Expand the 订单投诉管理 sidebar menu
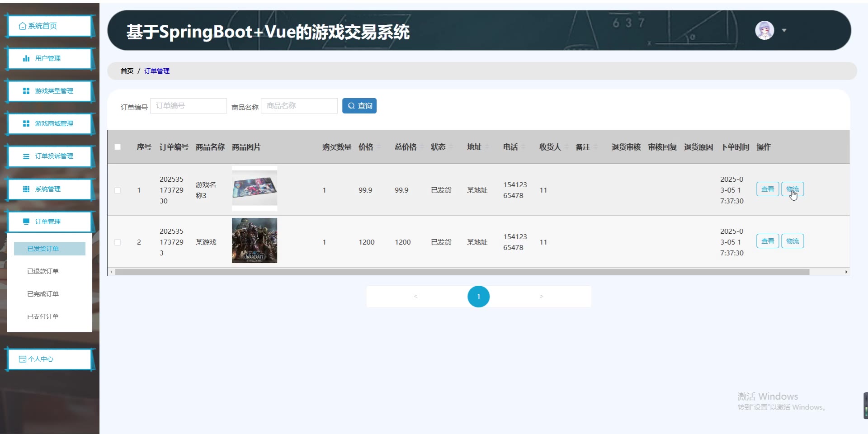The width and height of the screenshot is (868, 434). [x=50, y=156]
